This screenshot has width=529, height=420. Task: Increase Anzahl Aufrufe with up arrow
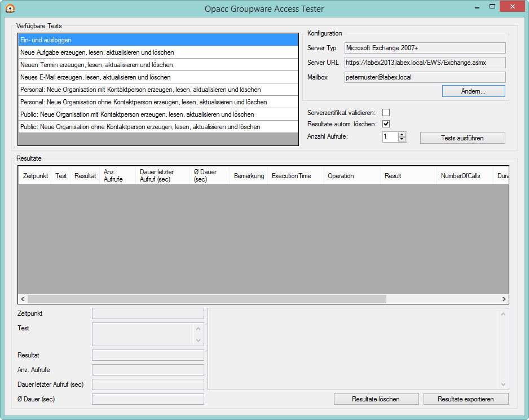402,135
